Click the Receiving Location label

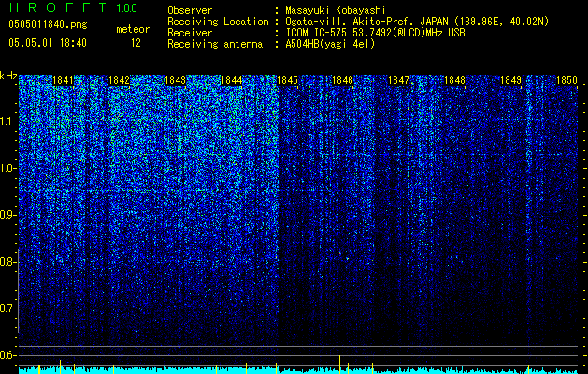point(218,22)
